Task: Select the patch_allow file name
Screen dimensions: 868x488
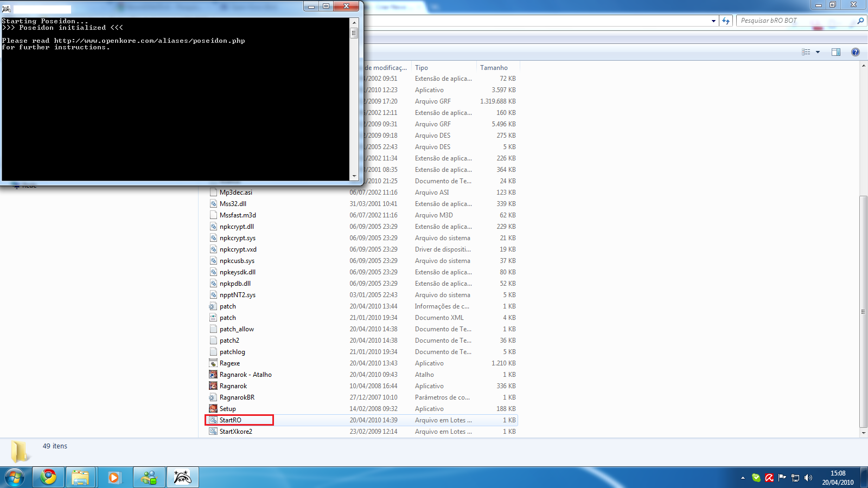Action: [237, 329]
